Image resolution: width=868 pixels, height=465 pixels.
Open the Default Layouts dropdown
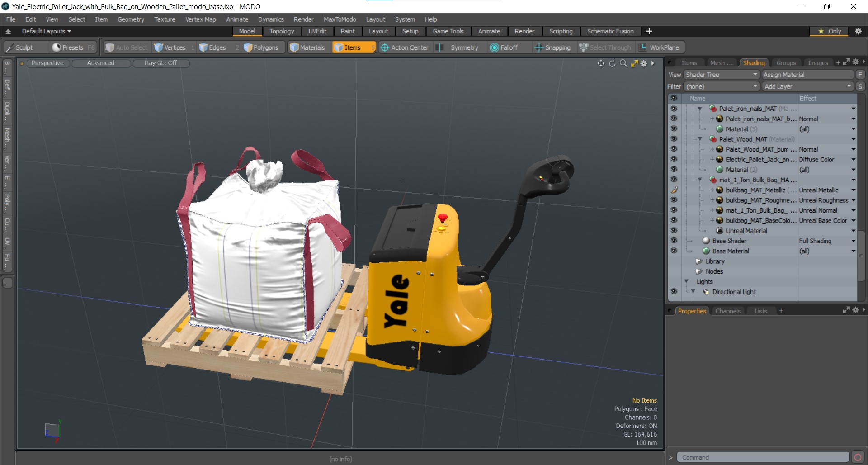point(47,31)
